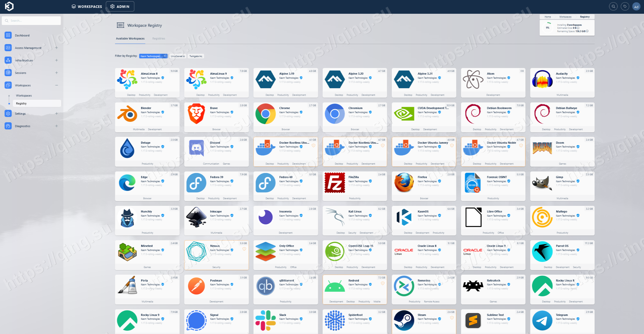Open the Audacity headphones icon
Screen dimensions: 644x334
542,79
